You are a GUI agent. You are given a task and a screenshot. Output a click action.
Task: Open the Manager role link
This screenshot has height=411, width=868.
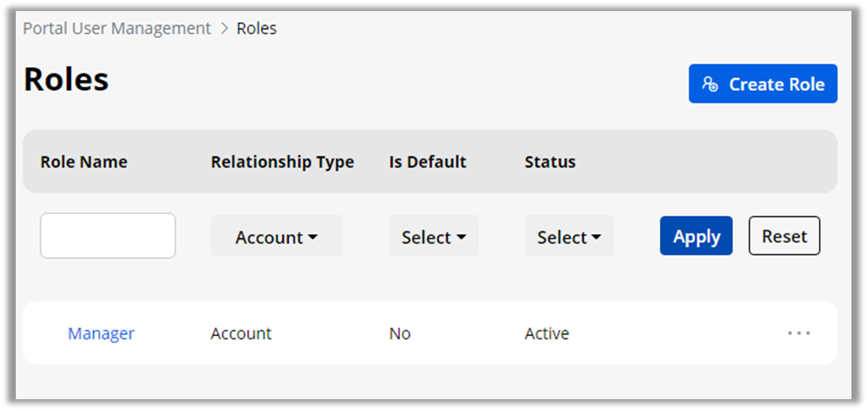click(101, 334)
